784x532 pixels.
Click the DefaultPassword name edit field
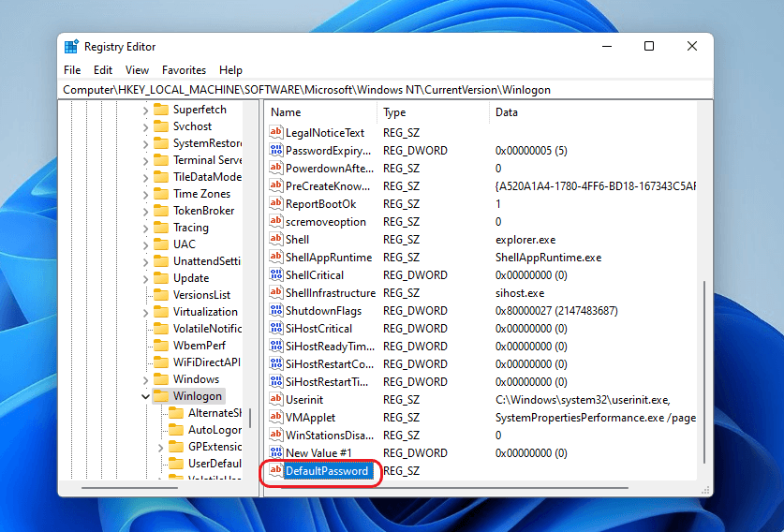(329, 471)
